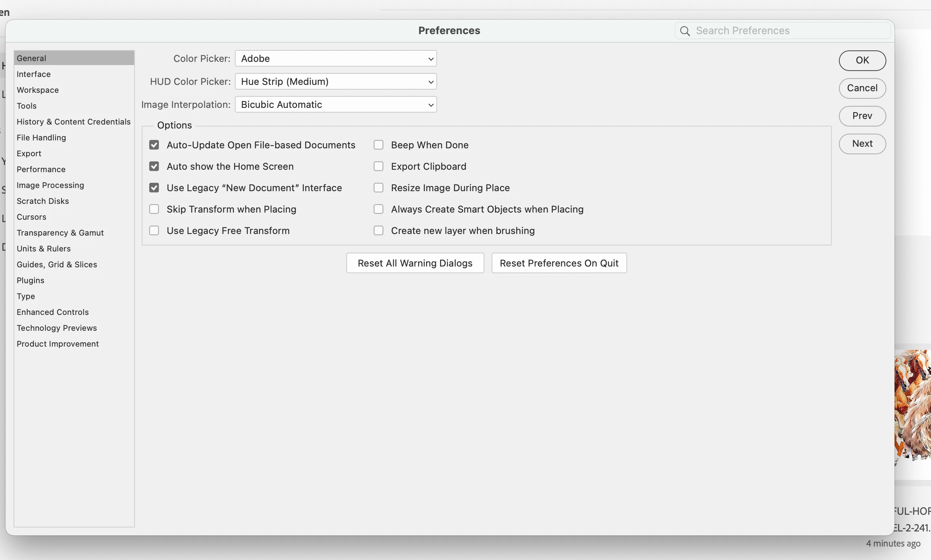931x560 pixels.
Task: Switch to Interface preferences section
Action: [x=34, y=74]
